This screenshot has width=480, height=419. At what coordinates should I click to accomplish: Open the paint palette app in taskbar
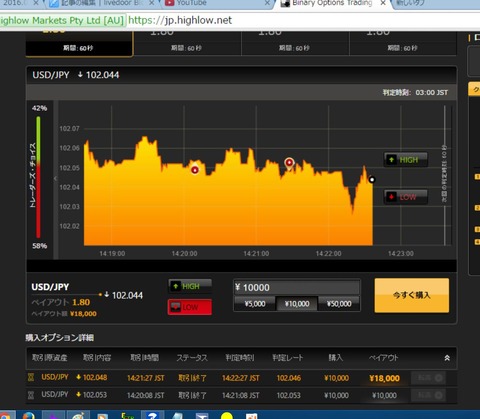[x=78, y=416]
